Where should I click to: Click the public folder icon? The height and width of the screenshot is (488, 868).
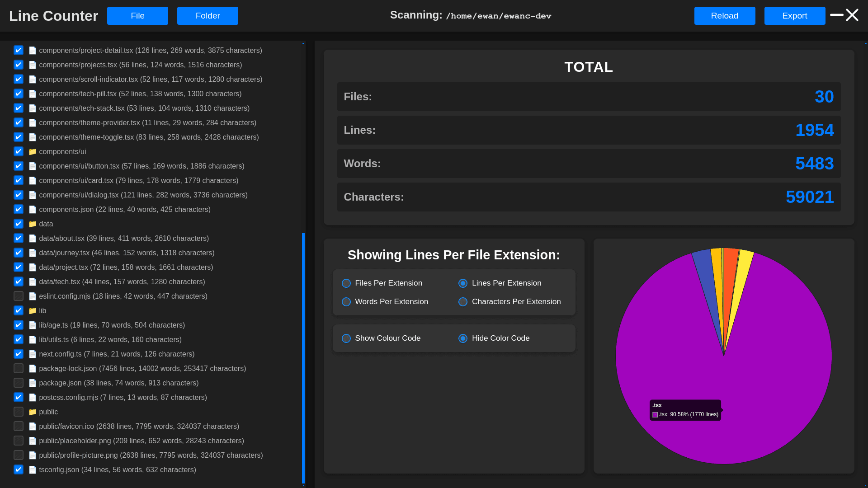click(x=33, y=412)
